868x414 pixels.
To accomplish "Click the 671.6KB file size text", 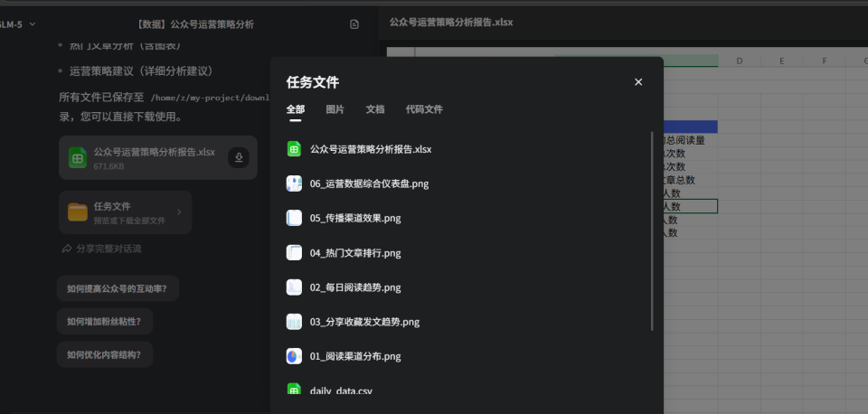I will point(109,166).
